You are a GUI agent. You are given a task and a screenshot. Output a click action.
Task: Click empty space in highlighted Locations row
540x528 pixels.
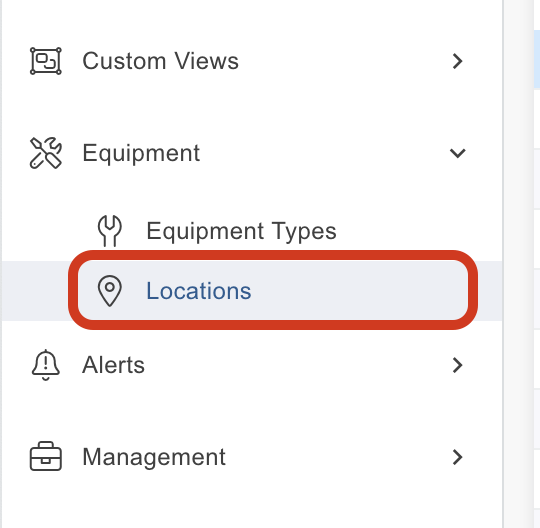[x=358, y=290]
